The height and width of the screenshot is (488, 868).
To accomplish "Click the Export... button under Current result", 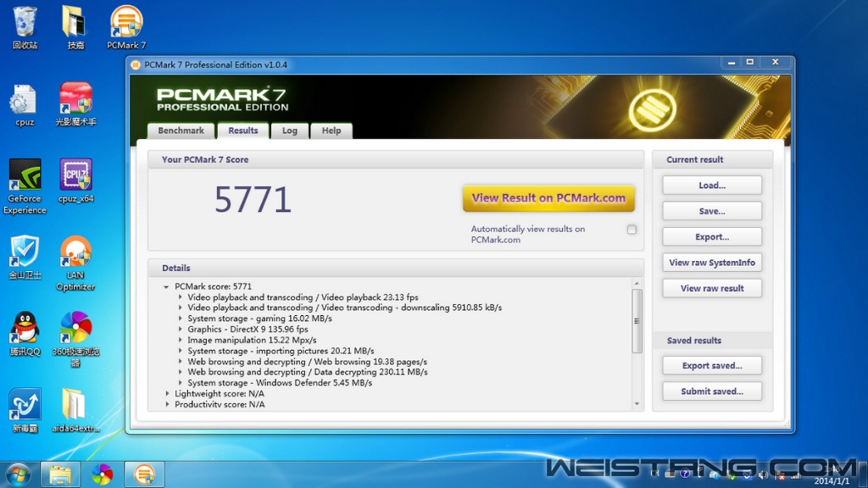I will pyautogui.click(x=712, y=237).
